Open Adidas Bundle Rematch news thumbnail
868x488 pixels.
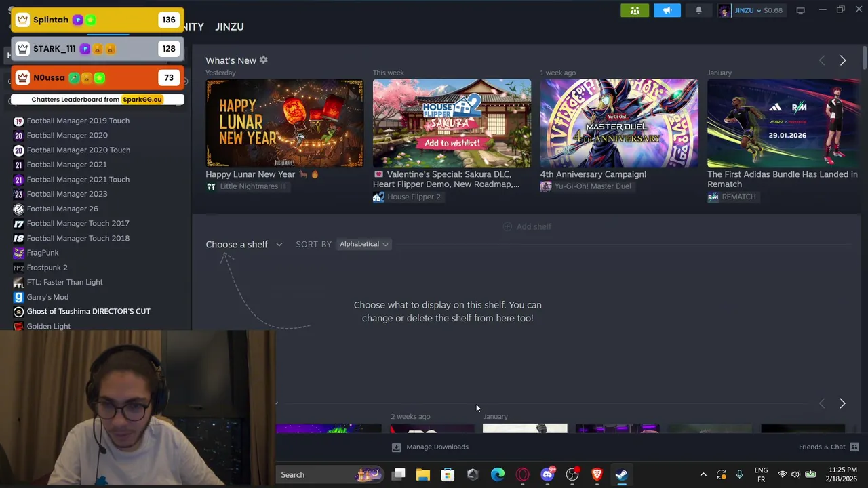pyautogui.click(x=784, y=123)
